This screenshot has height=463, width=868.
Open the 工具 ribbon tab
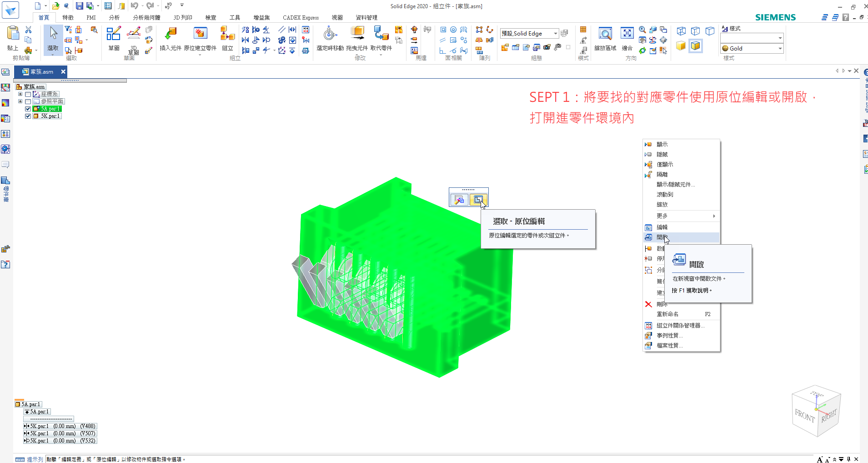point(235,17)
